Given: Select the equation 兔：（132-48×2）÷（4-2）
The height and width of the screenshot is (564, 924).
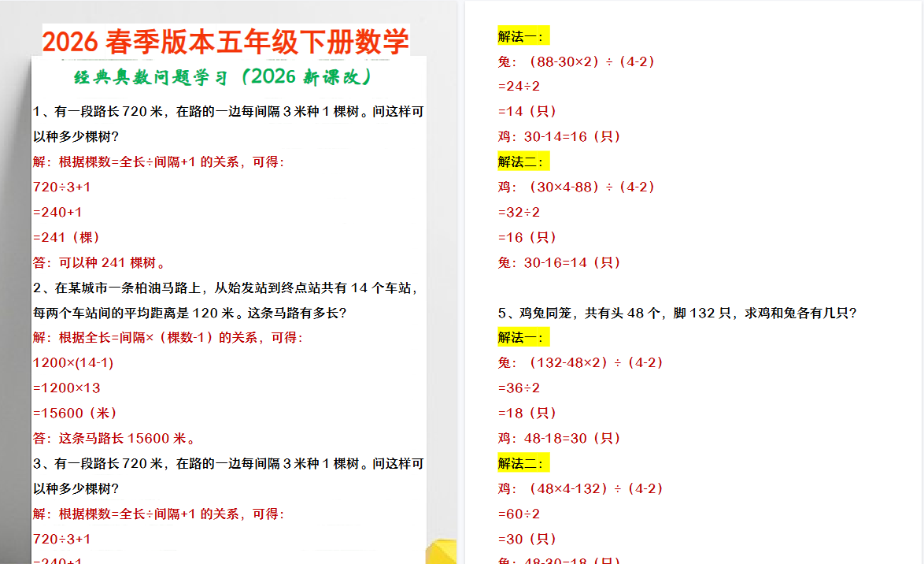Looking at the screenshot, I should tap(581, 362).
